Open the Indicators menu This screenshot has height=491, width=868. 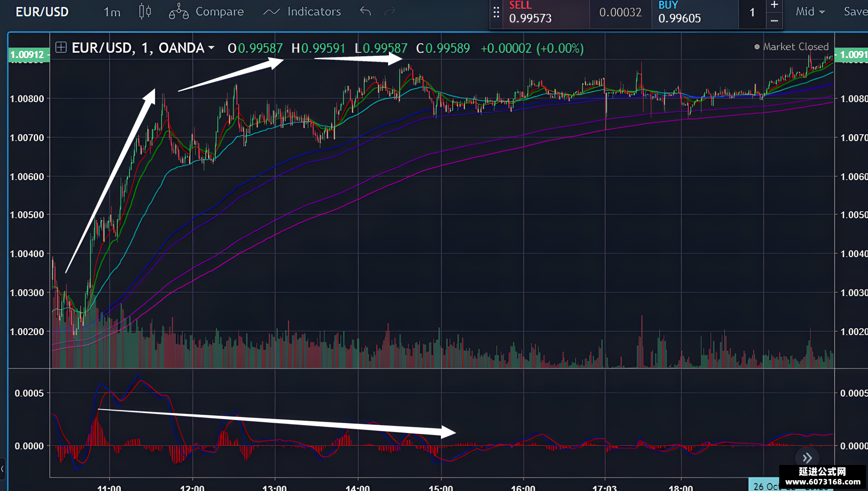tap(302, 12)
